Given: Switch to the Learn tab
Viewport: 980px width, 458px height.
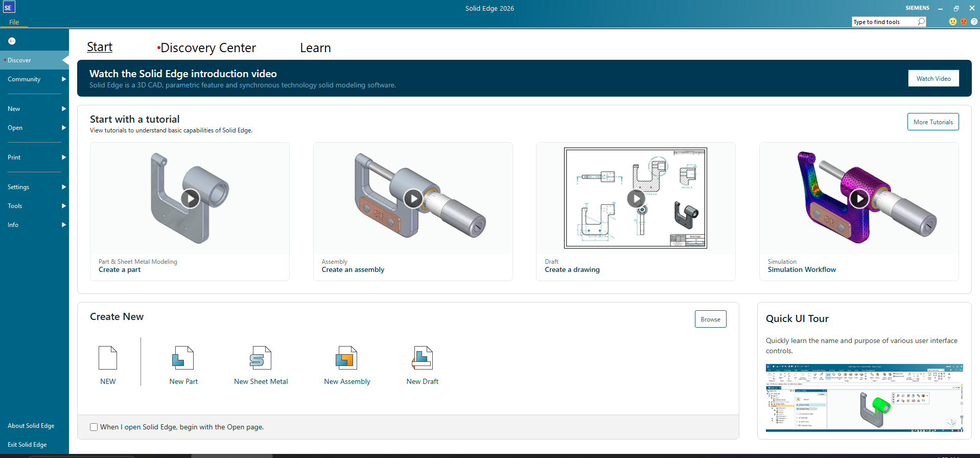Looking at the screenshot, I should coord(315,48).
